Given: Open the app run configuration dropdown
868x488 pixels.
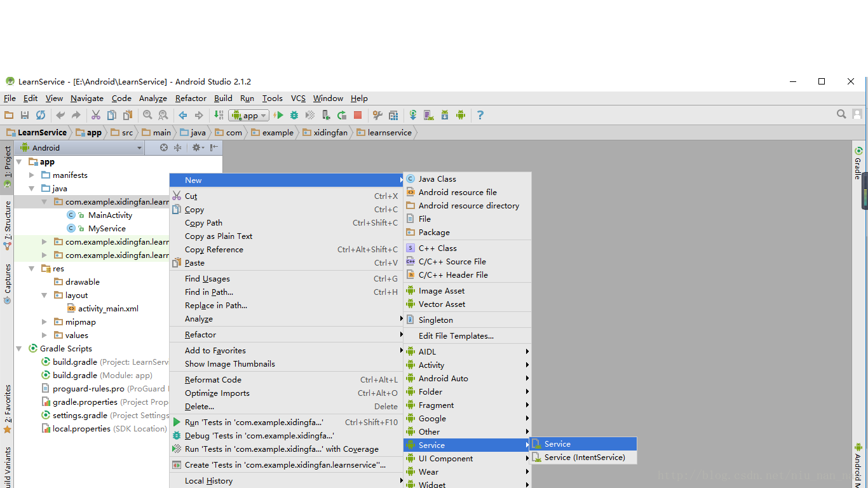Looking at the screenshot, I should click(249, 115).
